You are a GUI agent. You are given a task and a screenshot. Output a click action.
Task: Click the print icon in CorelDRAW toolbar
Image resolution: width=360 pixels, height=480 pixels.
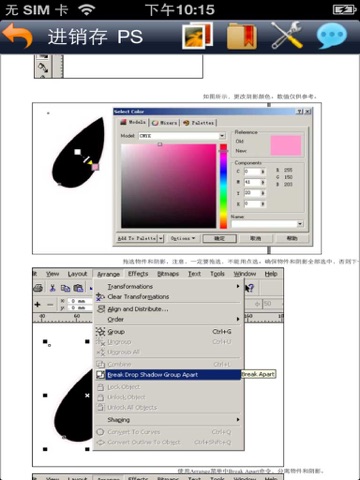click(x=38, y=288)
